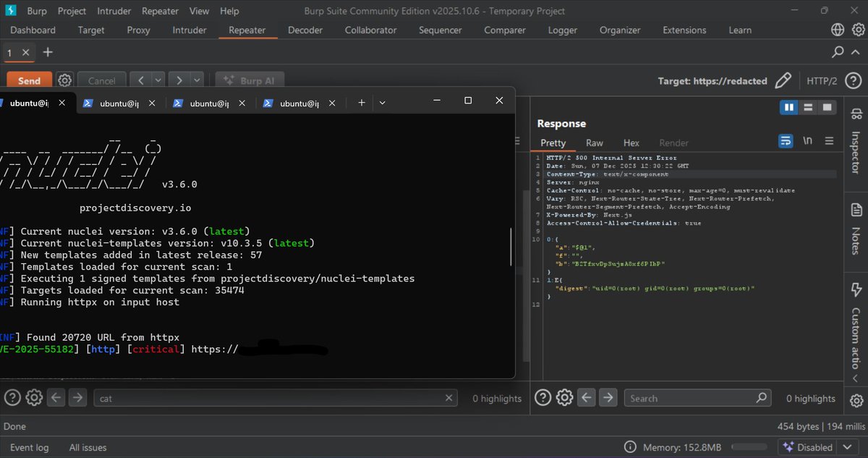Image resolution: width=868 pixels, height=458 pixels.
Task: Click the Cancel button
Action: 102,81
